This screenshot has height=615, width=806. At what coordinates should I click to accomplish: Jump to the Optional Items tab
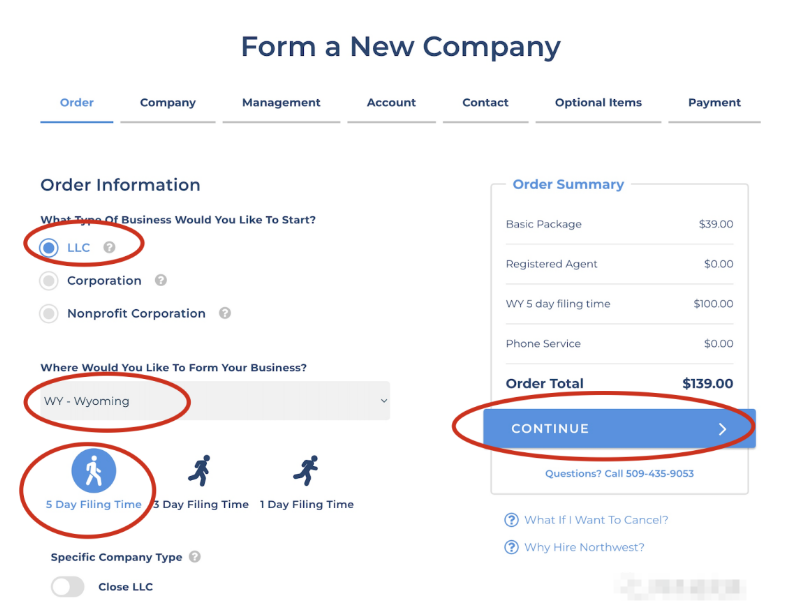pos(598,103)
